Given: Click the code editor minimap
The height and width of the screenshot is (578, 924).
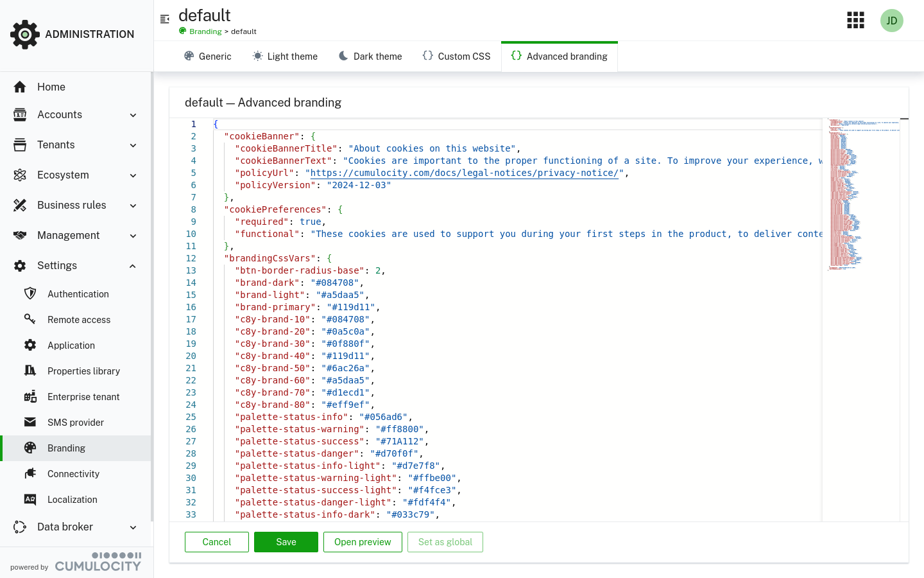Looking at the screenshot, I should pos(860,193).
